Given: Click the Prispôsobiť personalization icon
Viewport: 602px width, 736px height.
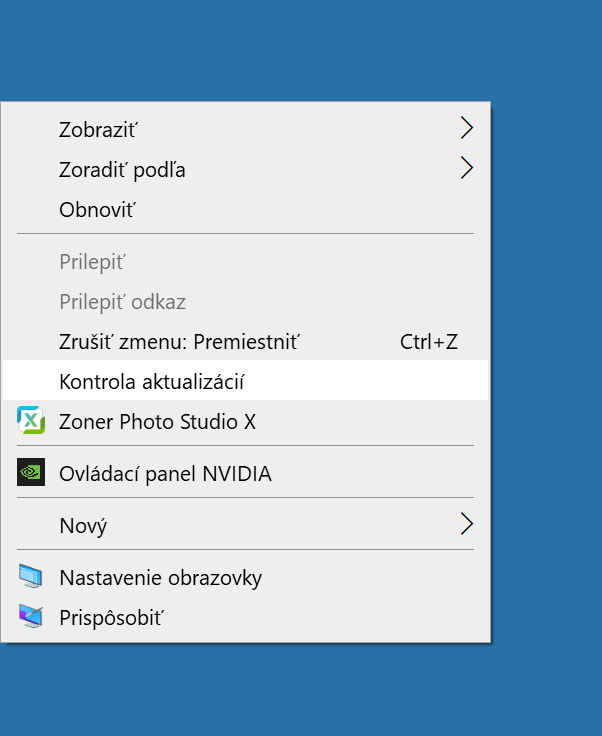Looking at the screenshot, I should coord(32,617).
